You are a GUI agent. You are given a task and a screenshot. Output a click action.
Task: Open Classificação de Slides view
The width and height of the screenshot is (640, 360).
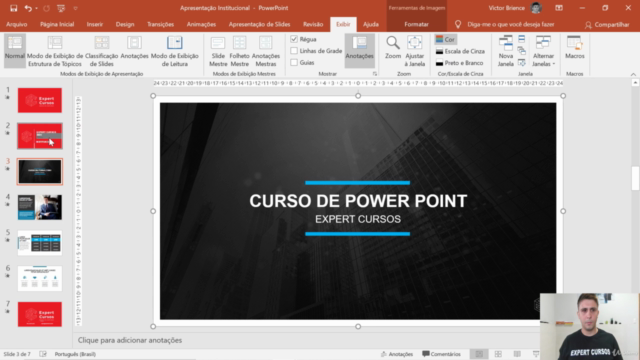pyautogui.click(x=102, y=51)
